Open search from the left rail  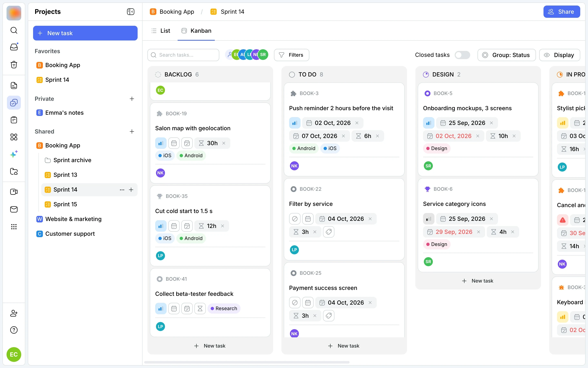14,30
